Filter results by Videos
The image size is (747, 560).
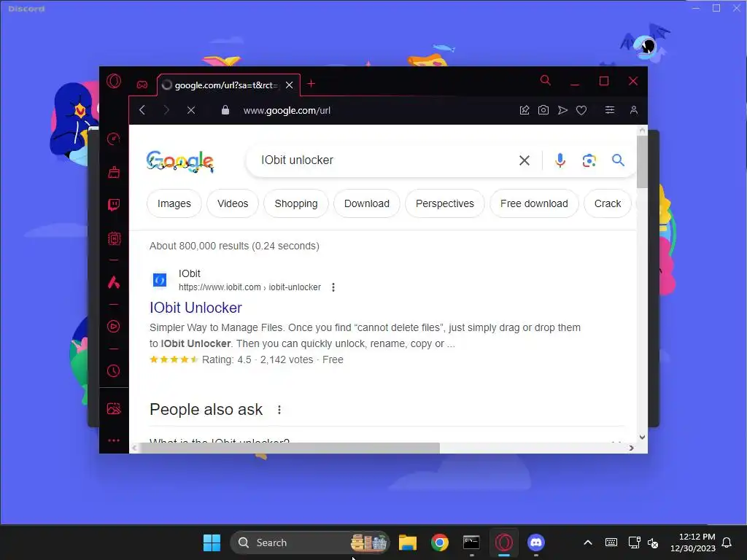[233, 203]
